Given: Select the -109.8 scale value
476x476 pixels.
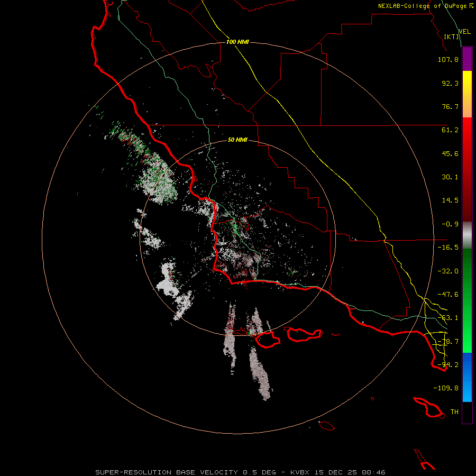Looking at the screenshot, I should pos(446,388).
